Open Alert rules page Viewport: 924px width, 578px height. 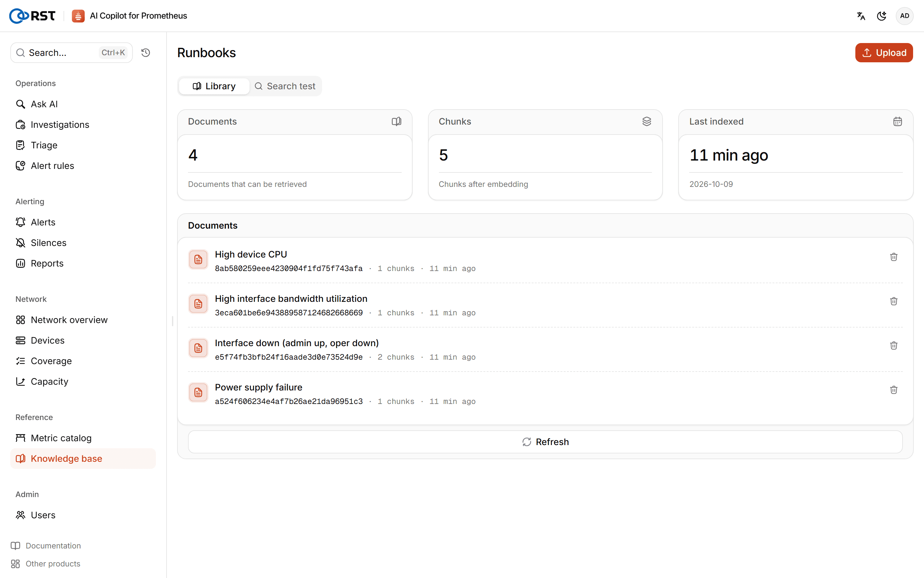83,166
